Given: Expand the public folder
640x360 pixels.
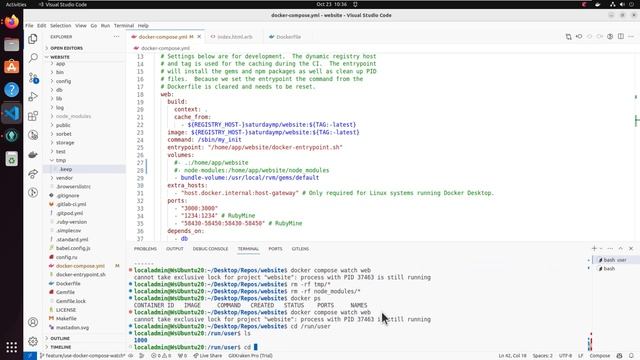Looking at the screenshot, I should 63,125.
